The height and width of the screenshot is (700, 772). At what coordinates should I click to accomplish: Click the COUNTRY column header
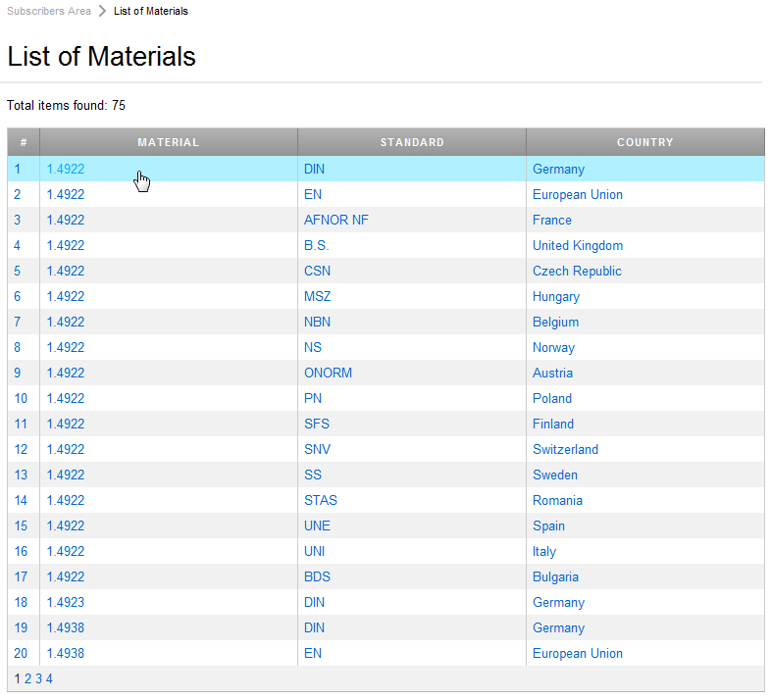(645, 142)
